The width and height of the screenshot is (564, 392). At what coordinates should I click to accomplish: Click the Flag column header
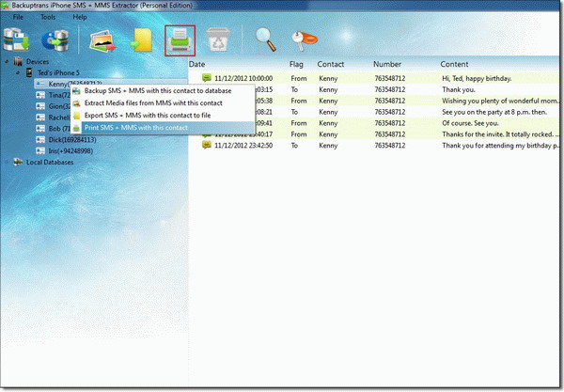pos(296,64)
